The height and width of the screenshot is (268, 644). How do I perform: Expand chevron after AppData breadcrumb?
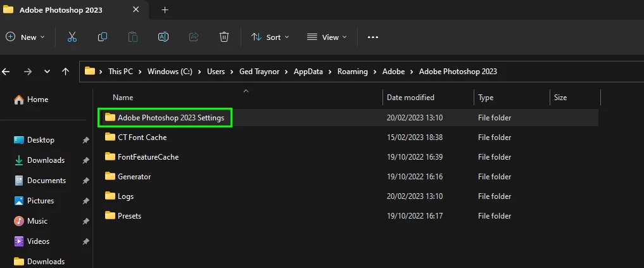330,72
